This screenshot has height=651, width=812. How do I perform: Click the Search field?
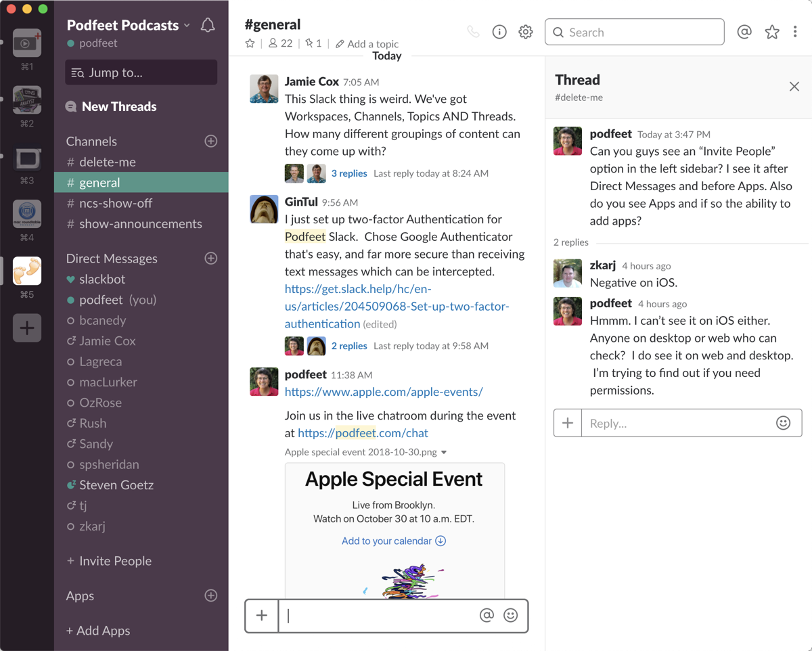point(635,32)
